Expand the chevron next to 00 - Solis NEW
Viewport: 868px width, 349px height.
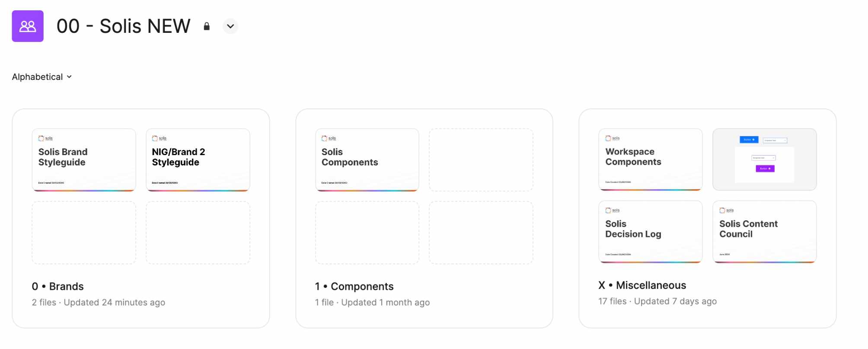pyautogui.click(x=230, y=26)
